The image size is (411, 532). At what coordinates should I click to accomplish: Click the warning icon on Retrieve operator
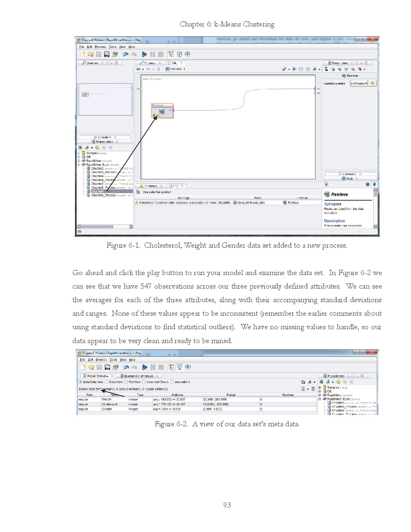158,116
